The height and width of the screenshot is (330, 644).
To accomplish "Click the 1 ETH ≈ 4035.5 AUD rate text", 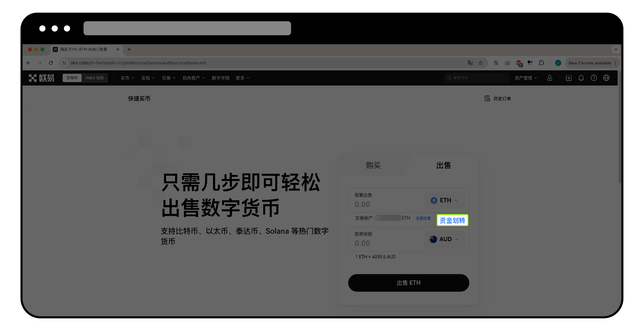I will click(375, 257).
